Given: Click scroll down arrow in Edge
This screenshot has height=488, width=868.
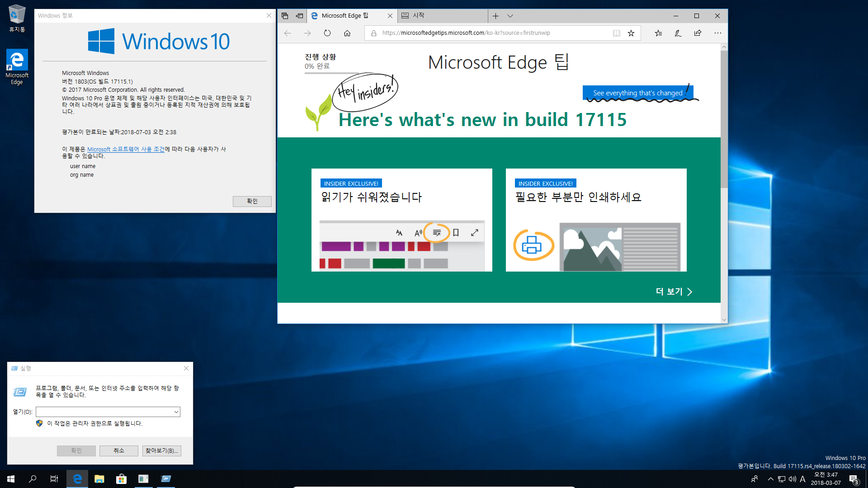Looking at the screenshot, I should click(724, 319).
